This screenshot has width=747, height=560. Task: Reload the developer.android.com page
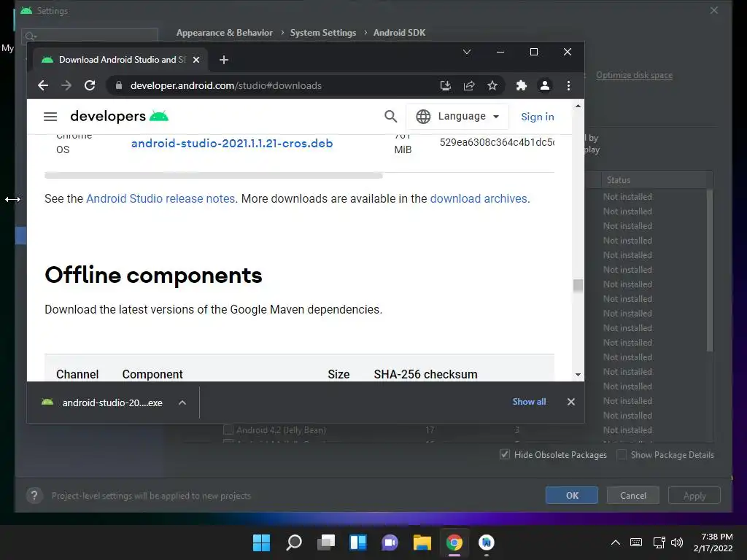pos(90,86)
